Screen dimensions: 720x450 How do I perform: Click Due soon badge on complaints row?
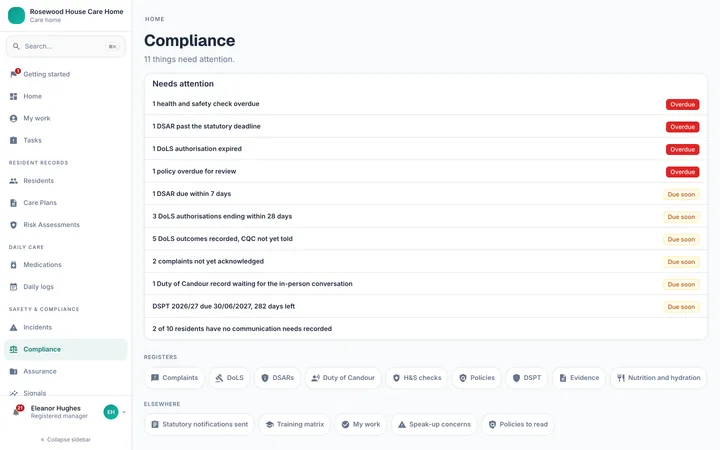(x=681, y=262)
